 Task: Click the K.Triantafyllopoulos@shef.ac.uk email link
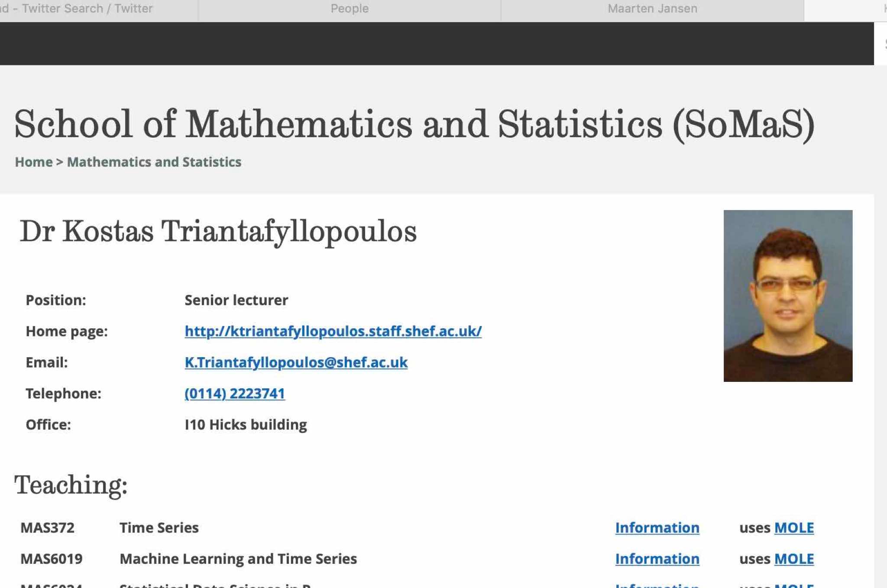(x=296, y=362)
